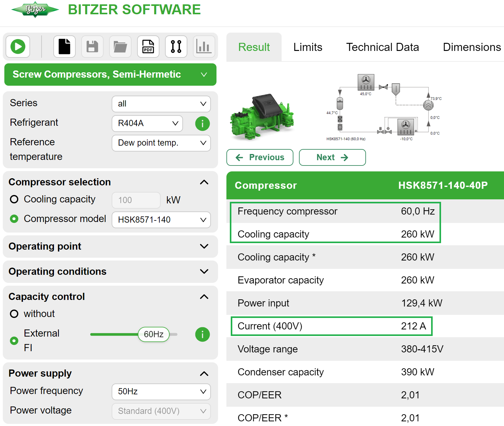Click the Next compressor button

[332, 157]
